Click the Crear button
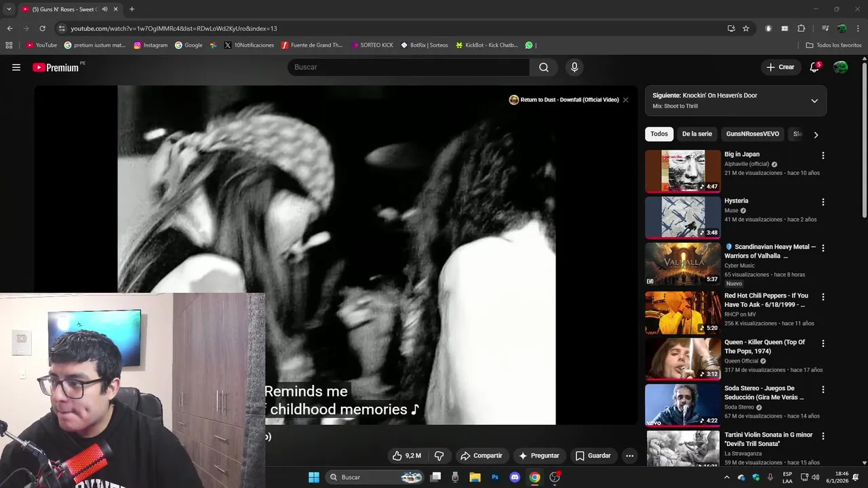The width and height of the screenshot is (868, 488). coord(780,67)
